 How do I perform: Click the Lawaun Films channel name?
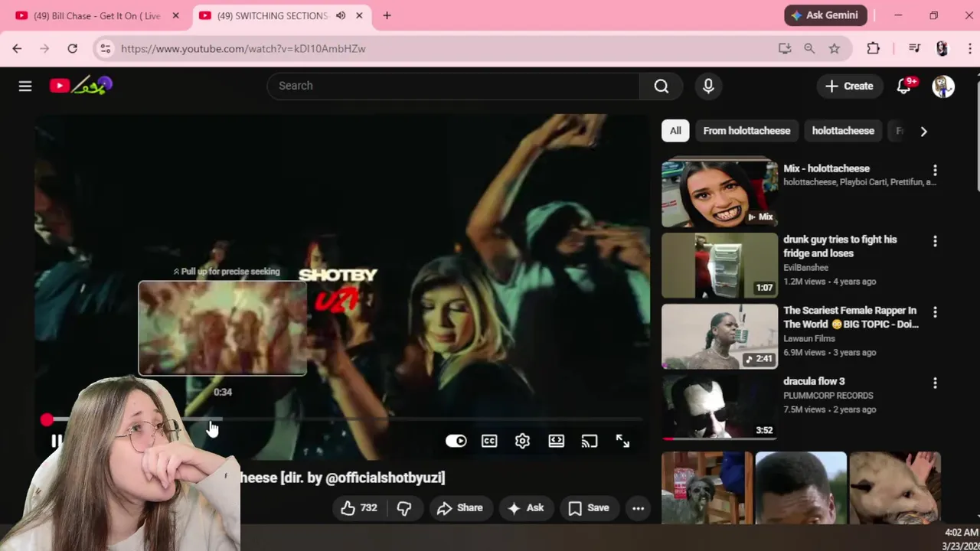point(809,338)
